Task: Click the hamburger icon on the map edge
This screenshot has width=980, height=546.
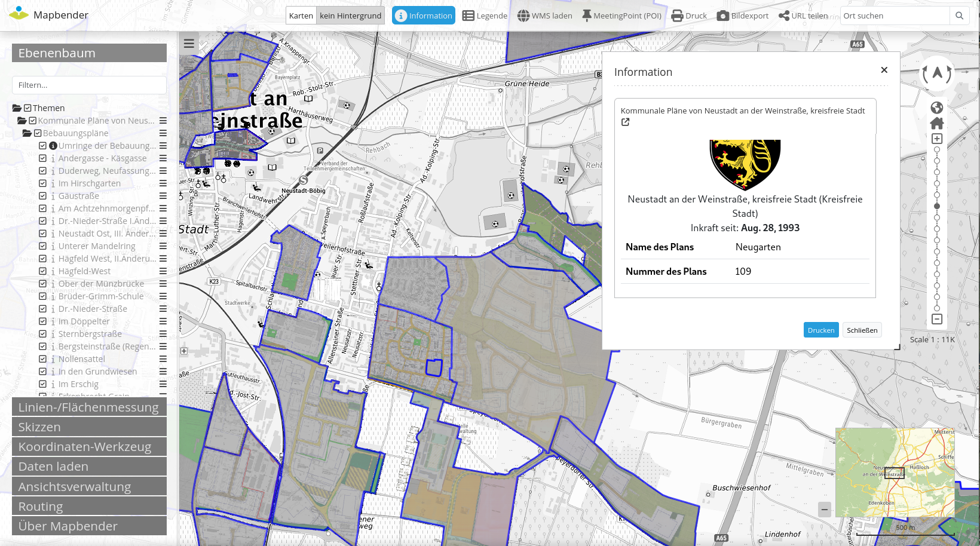Action: [189, 42]
